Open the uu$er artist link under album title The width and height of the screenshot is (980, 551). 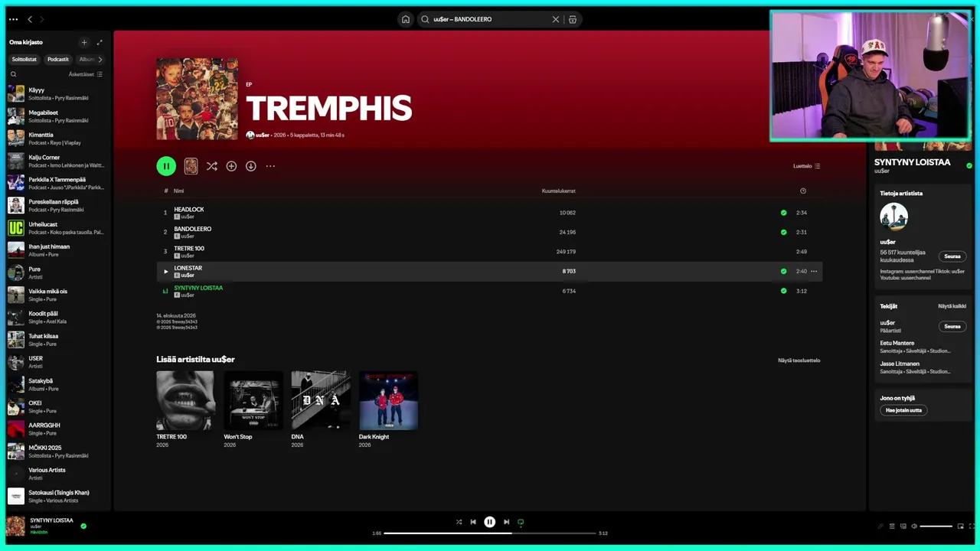pyautogui.click(x=262, y=135)
